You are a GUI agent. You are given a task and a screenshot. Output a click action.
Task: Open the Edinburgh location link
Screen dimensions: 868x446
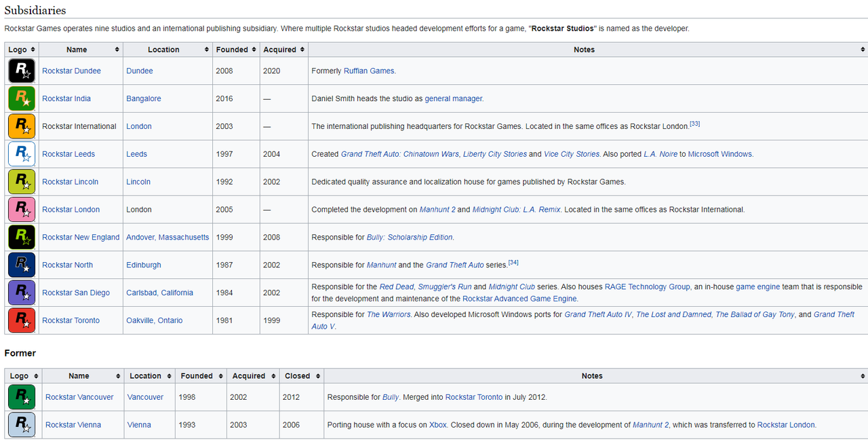[144, 265]
